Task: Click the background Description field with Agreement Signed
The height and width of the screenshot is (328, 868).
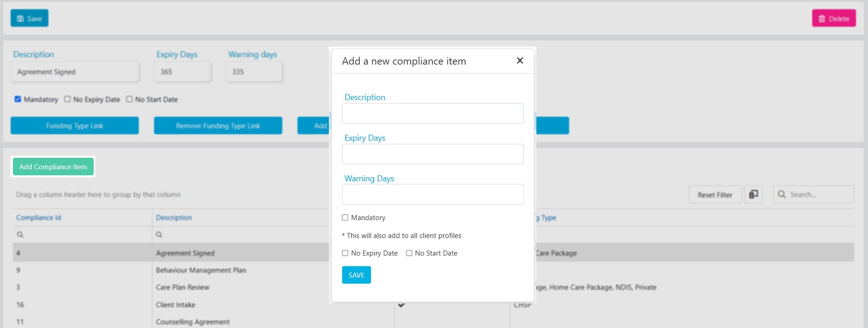Action: 75,72
